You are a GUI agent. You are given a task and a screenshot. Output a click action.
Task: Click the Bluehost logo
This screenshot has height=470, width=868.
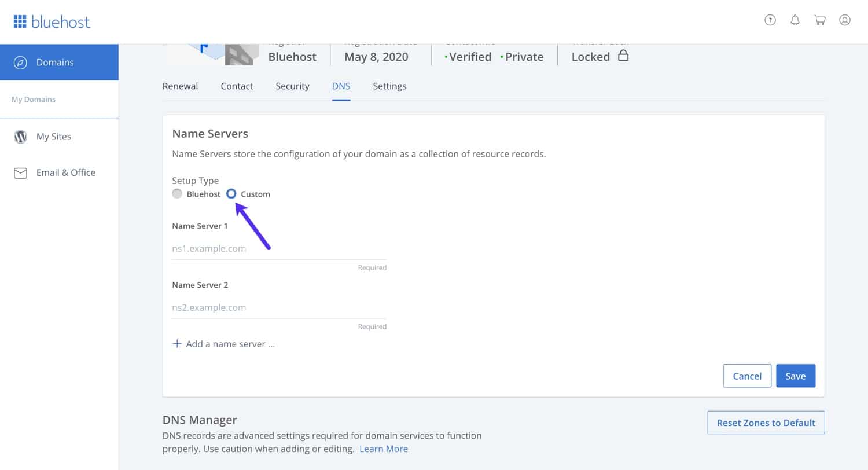pyautogui.click(x=52, y=21)
